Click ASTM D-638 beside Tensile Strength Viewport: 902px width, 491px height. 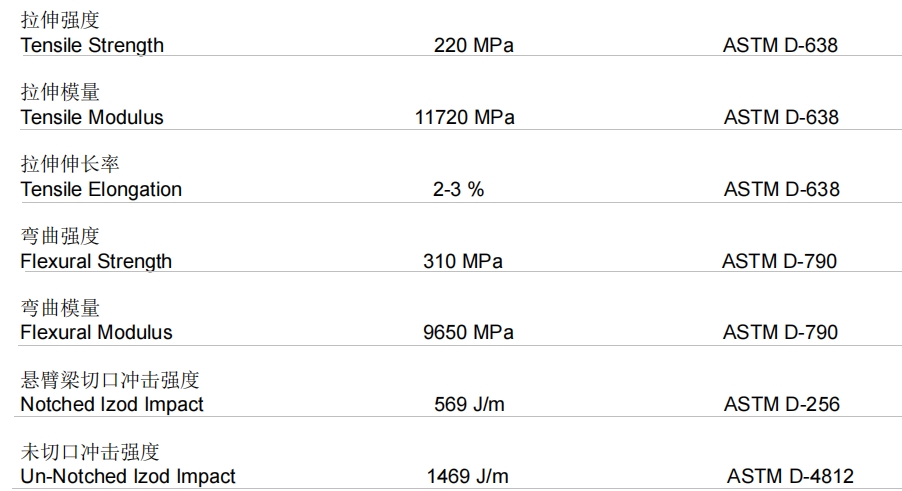click(x=780, y=45)
